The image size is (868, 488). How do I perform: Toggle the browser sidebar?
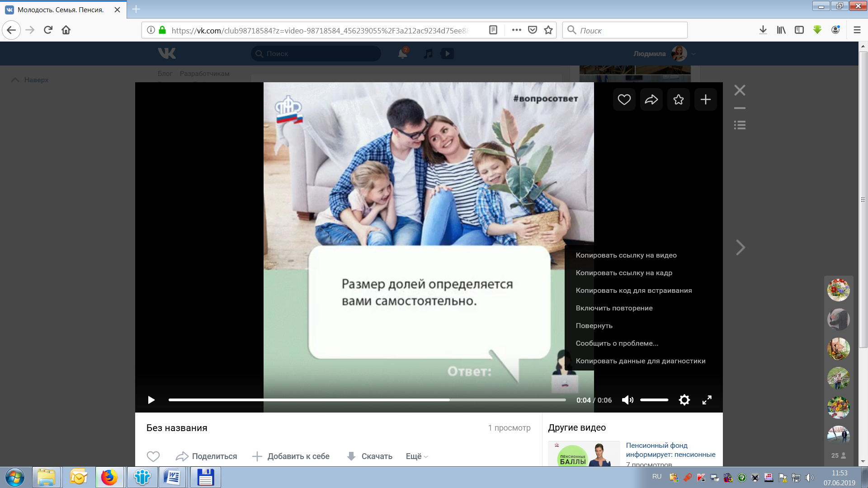[x=799, y=30]
